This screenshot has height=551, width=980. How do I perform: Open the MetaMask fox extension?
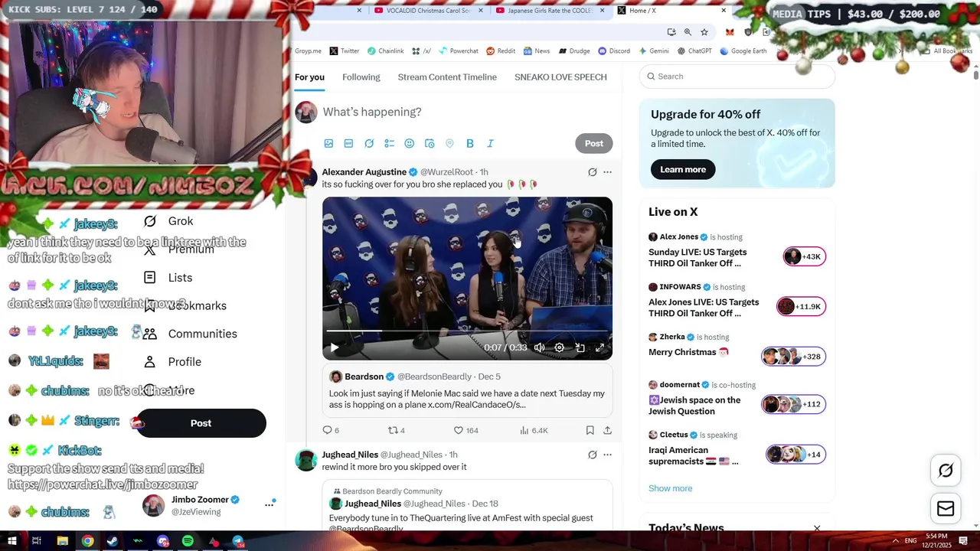click(x=730, y=32)
